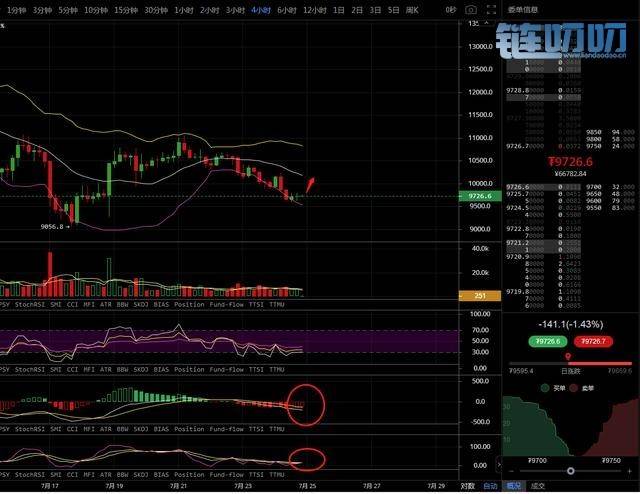Switch chart to 1分钟 interval
Screen dimensions: 640x494
(x=16, y=10)
